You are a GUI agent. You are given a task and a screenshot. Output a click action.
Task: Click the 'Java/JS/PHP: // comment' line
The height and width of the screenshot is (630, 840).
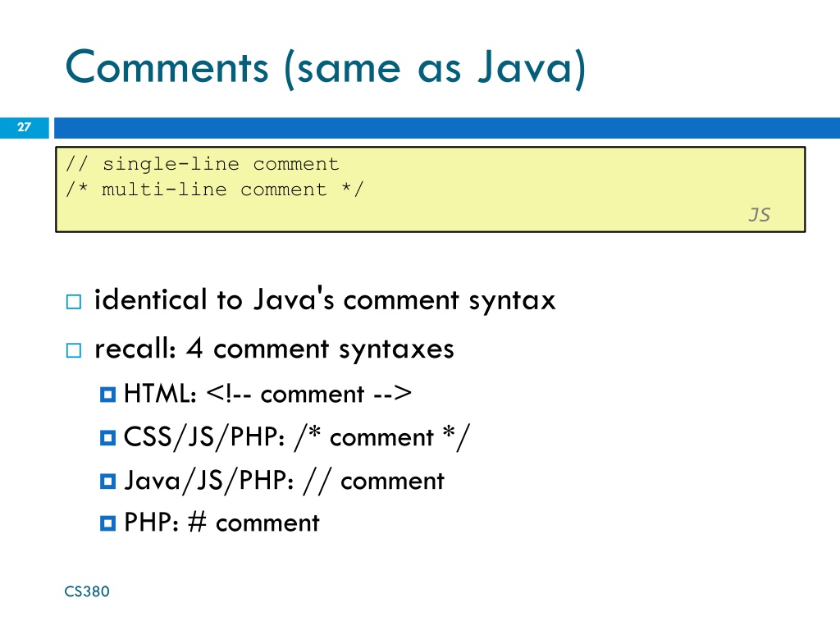click(285, 481)
